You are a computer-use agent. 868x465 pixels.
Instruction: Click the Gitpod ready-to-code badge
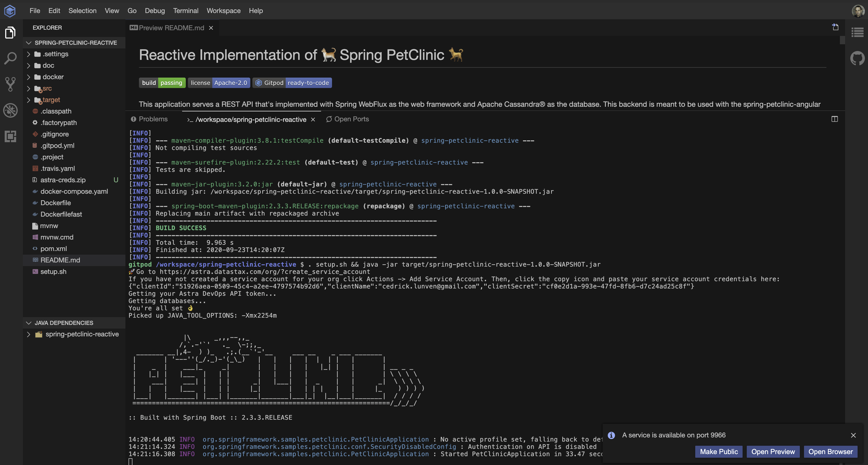click(292, 83)
